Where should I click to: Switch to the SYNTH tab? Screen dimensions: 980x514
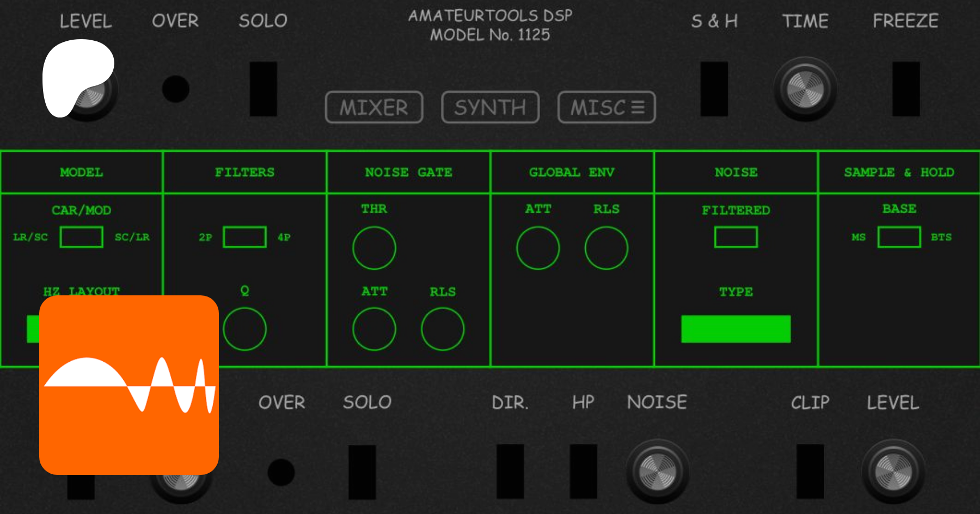coord(490,107)
